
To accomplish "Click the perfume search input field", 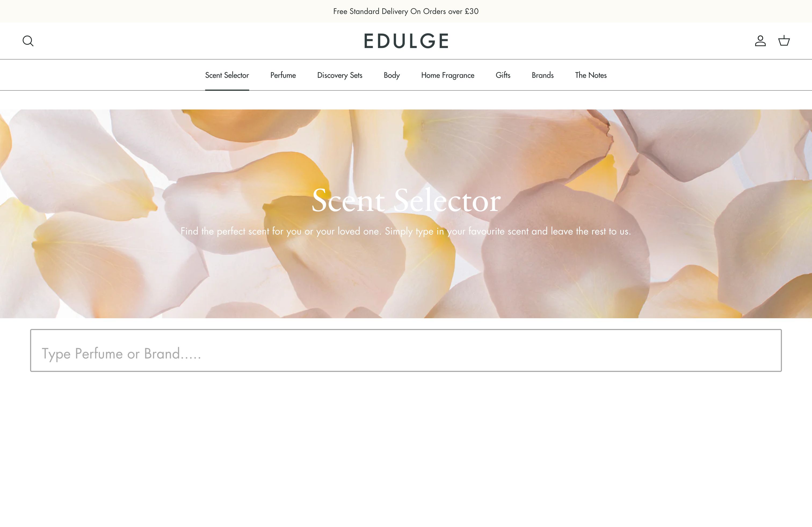I will click(406, 350).
